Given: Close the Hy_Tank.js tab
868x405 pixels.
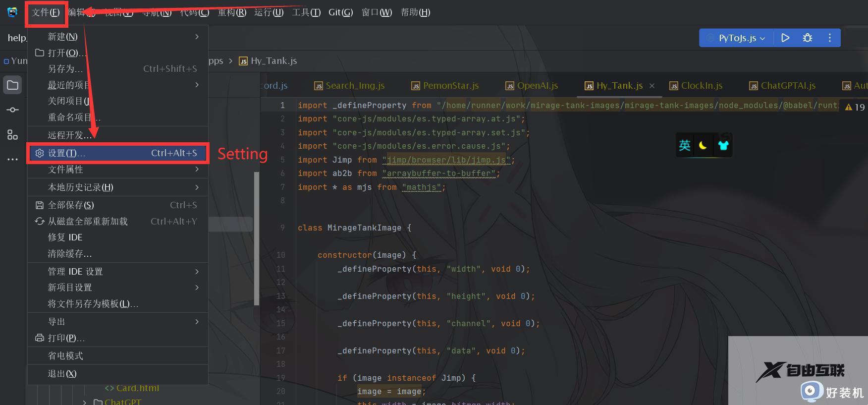Looking at the screenshot, I should [652, 86].
